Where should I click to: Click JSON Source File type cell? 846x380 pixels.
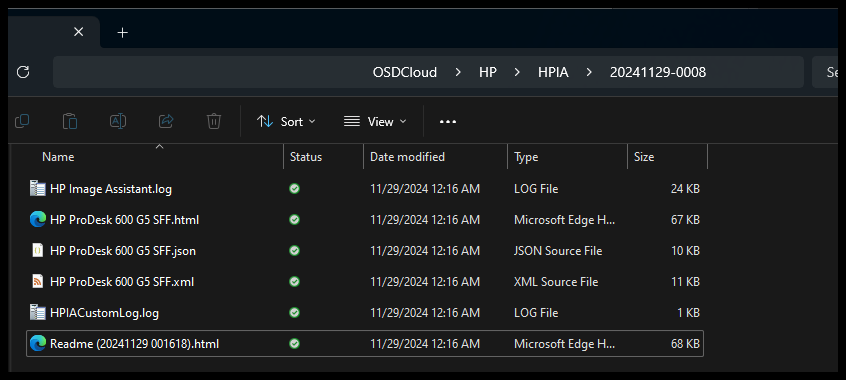tap(558, 251)
